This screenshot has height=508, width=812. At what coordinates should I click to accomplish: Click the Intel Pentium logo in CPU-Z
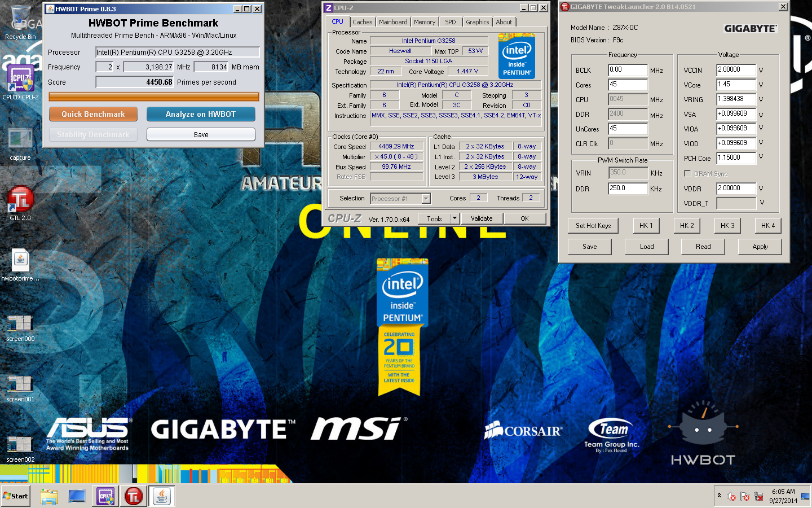517,57
